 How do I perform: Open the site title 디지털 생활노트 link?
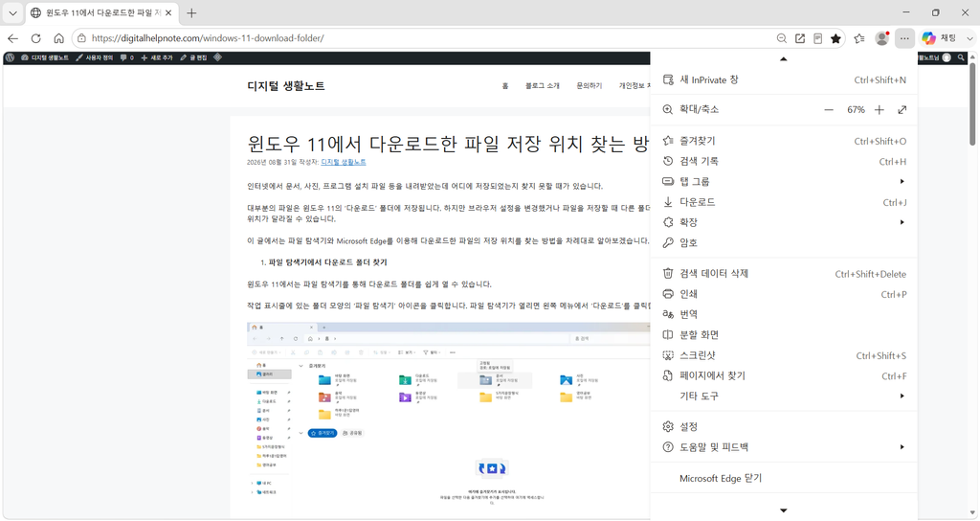tap(285, 86)
